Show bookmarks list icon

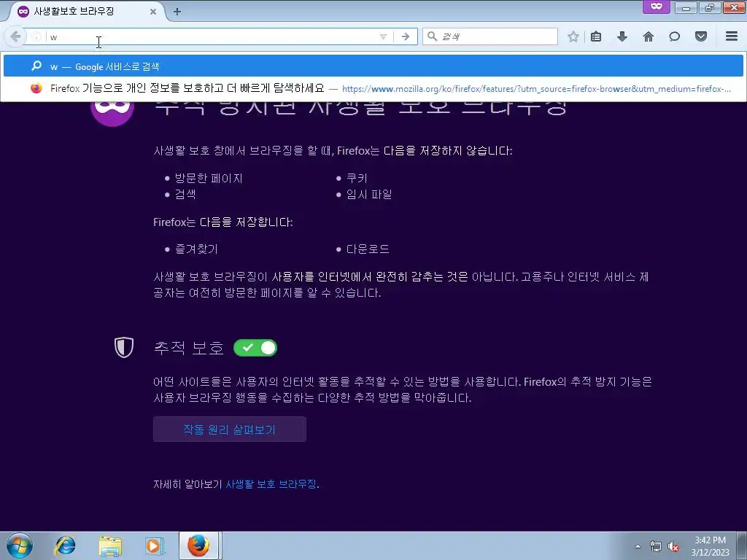[596, 36]
